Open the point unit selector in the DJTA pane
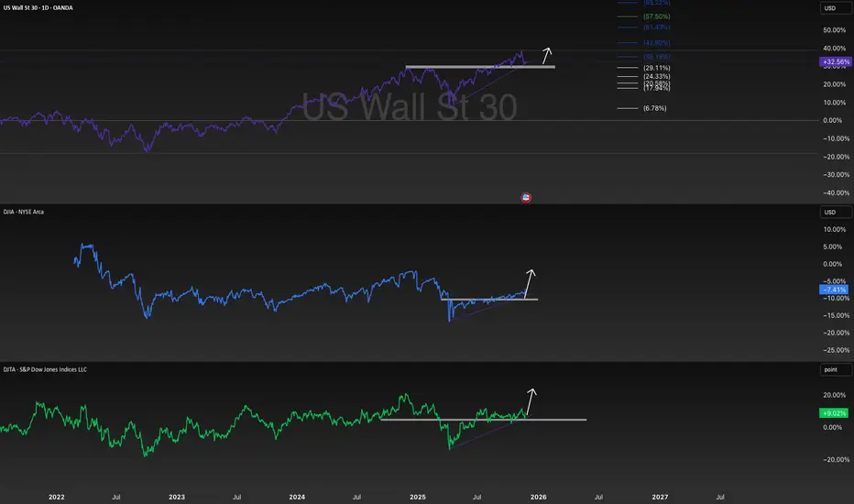Image resolution: width=854 pixels, height=504 pixels. pyautogui.click(x=836, y=369)
